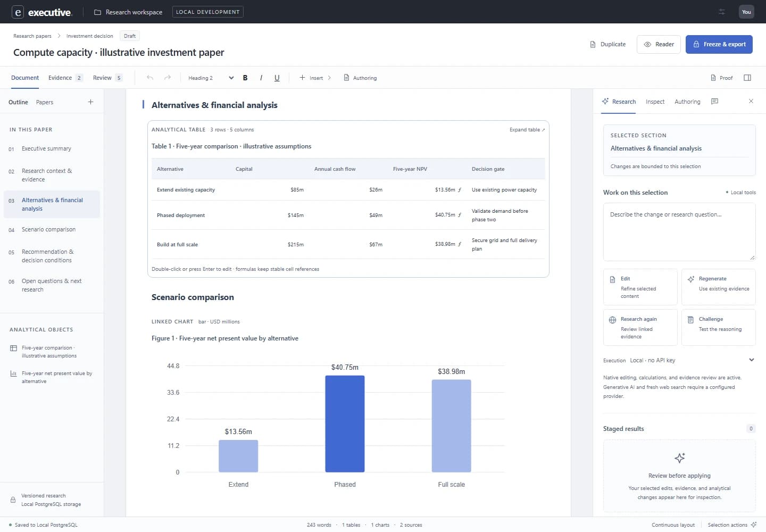
Task: Click the Freeze & export button
Action: (719, 44)
